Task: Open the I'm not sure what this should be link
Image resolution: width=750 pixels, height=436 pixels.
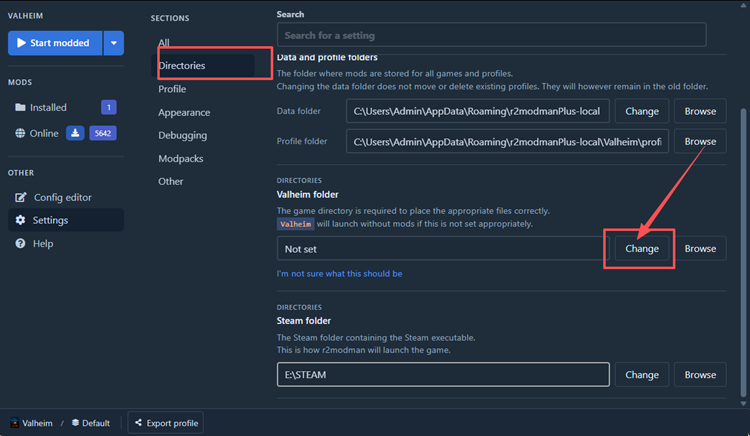Action: (339, 274)
